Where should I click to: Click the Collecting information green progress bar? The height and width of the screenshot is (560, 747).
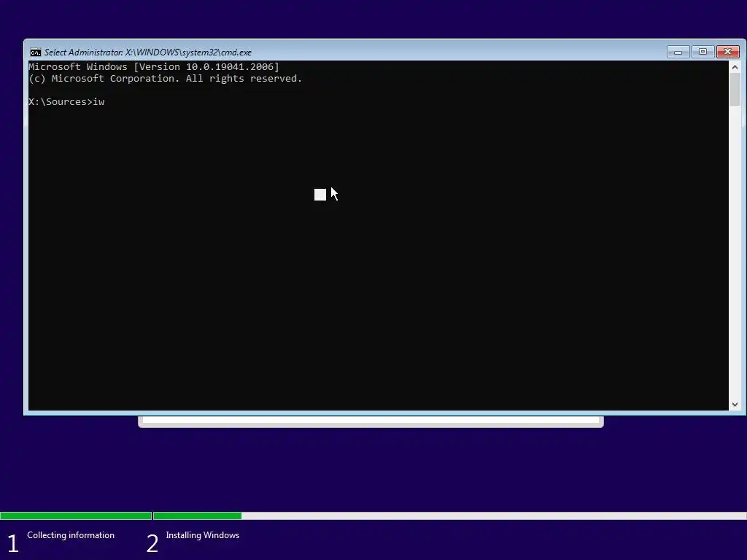coord(76,516)
